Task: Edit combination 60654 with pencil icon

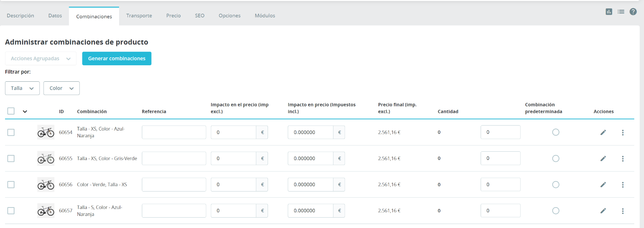Action: click(x=603, y=132)
